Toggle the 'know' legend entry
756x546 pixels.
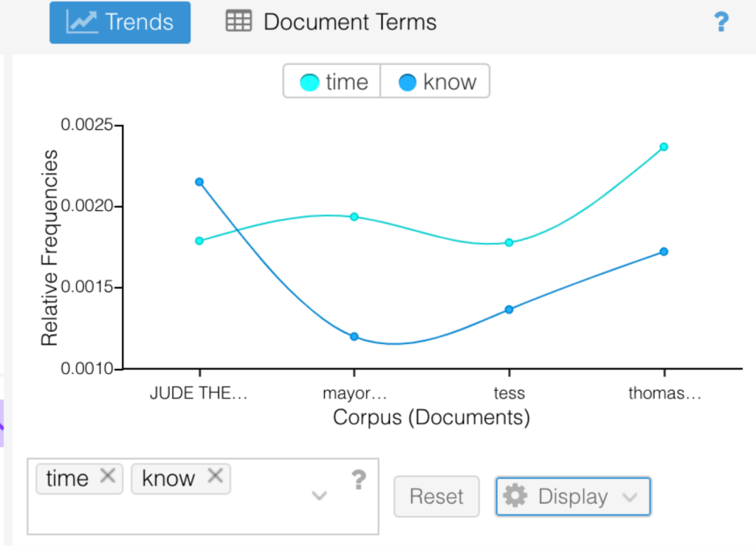click(x=436, y=82)
